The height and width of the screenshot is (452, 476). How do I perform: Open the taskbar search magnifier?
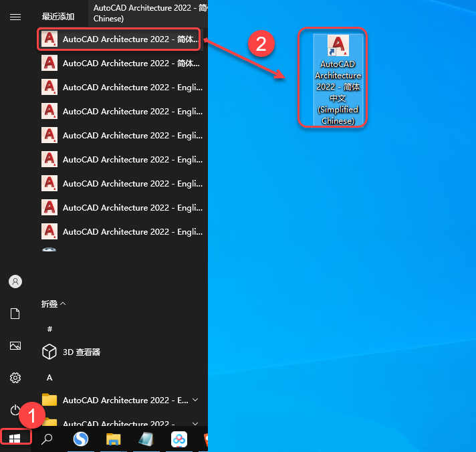pos(47,439)
